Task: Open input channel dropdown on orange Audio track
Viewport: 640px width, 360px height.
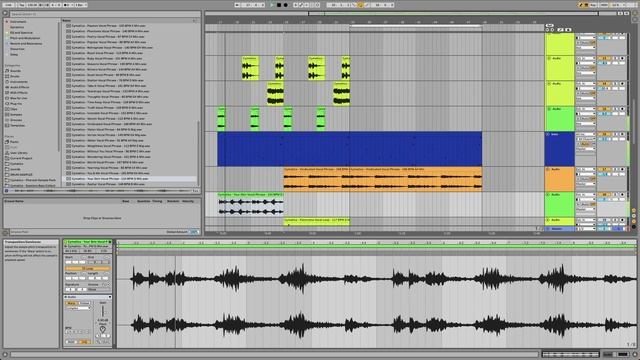Action: click(586, 174)
